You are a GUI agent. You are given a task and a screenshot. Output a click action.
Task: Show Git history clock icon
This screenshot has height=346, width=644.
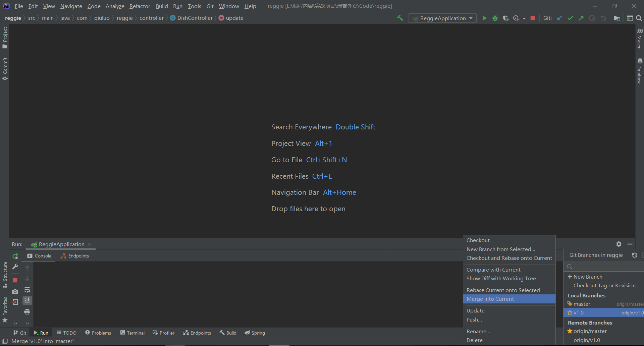(592, 18)
